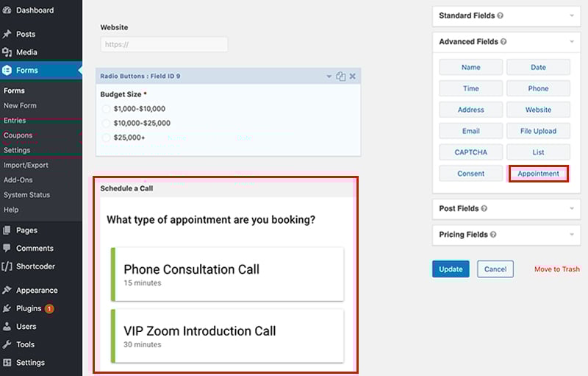
Task: Expand the Standard Fields panel
Action: [572, 15]
